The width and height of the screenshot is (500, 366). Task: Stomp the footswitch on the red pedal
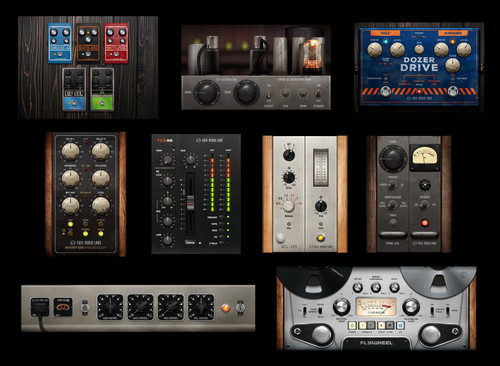click(x=116, y=54)
